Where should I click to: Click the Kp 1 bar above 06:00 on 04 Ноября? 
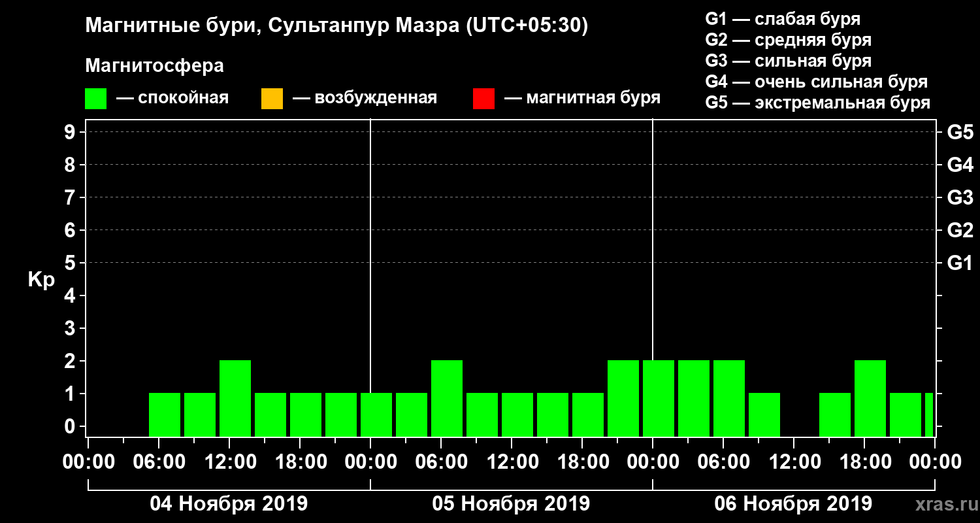coord(165,414)
